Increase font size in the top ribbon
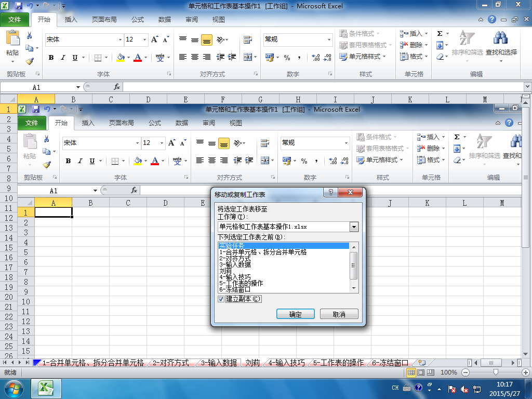Viewport: 532px width, 399px height. pos(155,39)
